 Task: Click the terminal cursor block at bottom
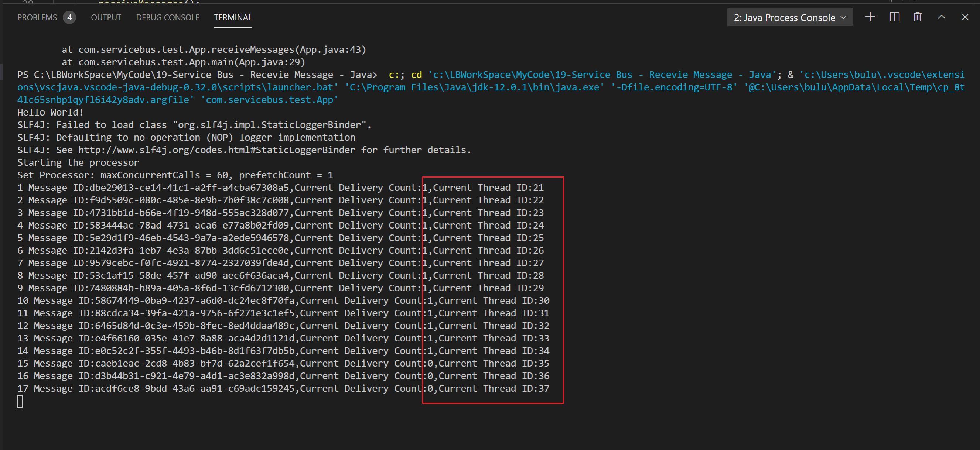(20, 402)
